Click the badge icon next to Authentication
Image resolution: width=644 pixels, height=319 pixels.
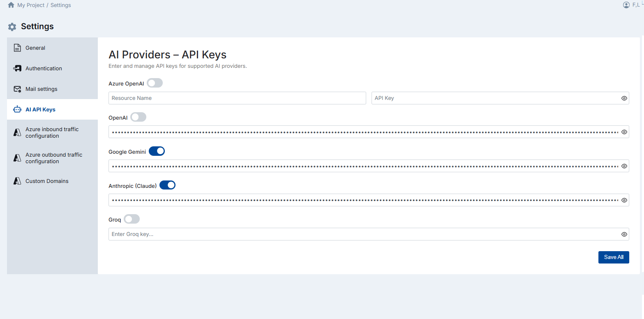[17, 68]
